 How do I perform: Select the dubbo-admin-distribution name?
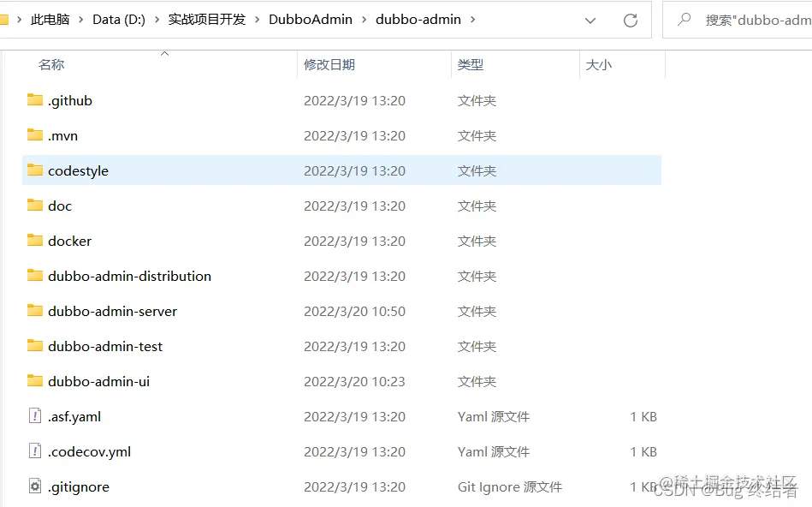[x=129, y=277]
